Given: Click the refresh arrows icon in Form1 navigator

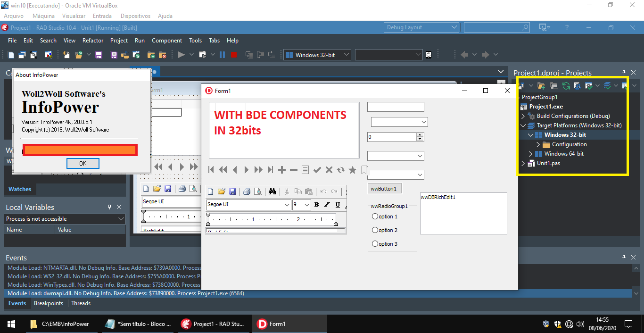Looking at the screenshot, I should [x=341, y=170].
